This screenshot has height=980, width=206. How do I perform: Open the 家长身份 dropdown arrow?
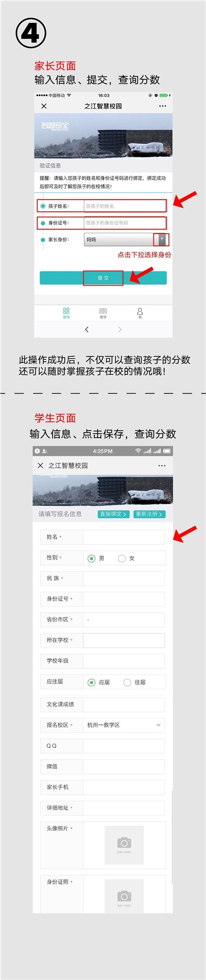coord(162,240)
